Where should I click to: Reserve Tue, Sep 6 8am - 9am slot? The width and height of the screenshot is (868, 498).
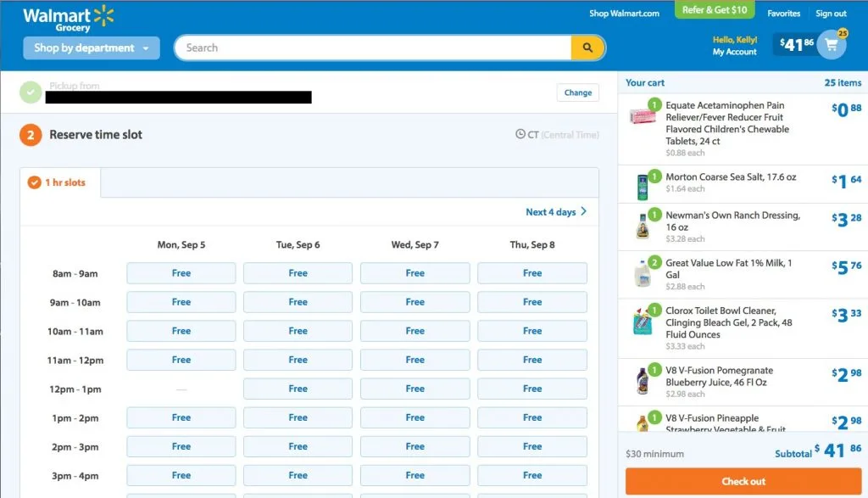tap(298, 273)
